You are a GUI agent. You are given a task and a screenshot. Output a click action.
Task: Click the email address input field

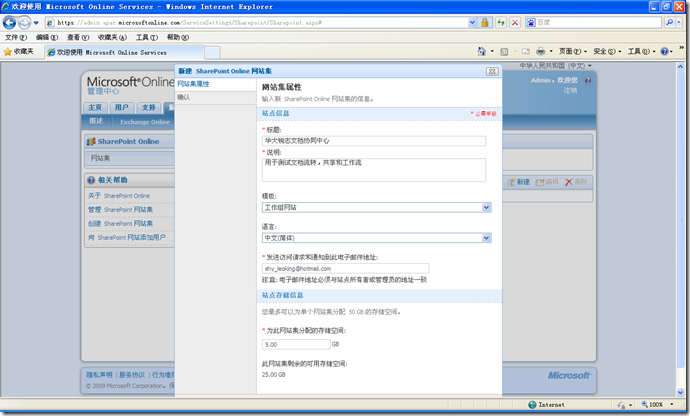pos(345,269)
